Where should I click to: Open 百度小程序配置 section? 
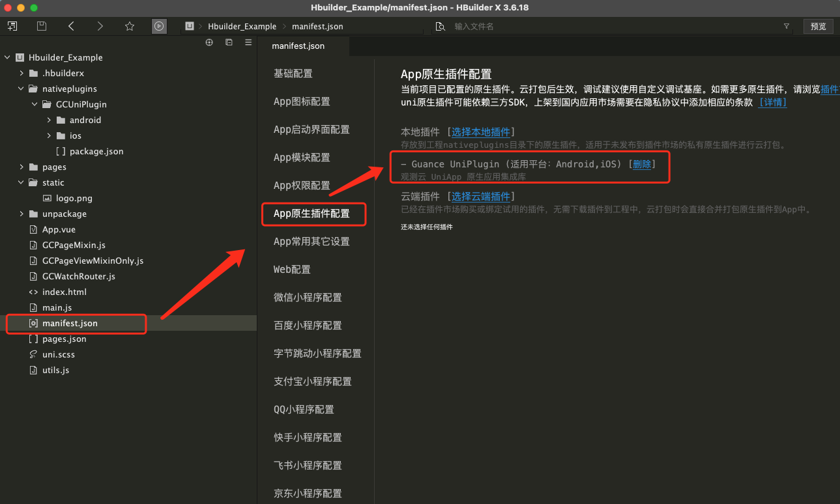point(308,326)
